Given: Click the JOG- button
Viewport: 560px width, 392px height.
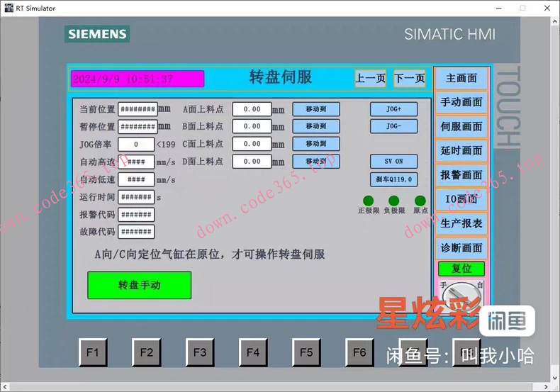Looking at the screenshot, I should tap(393, 126).
